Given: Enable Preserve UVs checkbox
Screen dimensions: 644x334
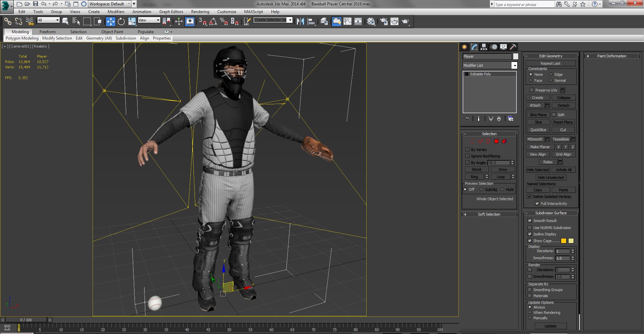Looking at the screenshot, I should (532, 90).
